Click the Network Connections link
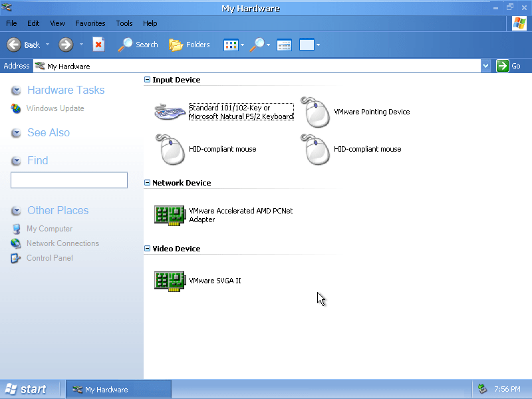This screenshot has height=399, width=532. [x=63, y=243]
